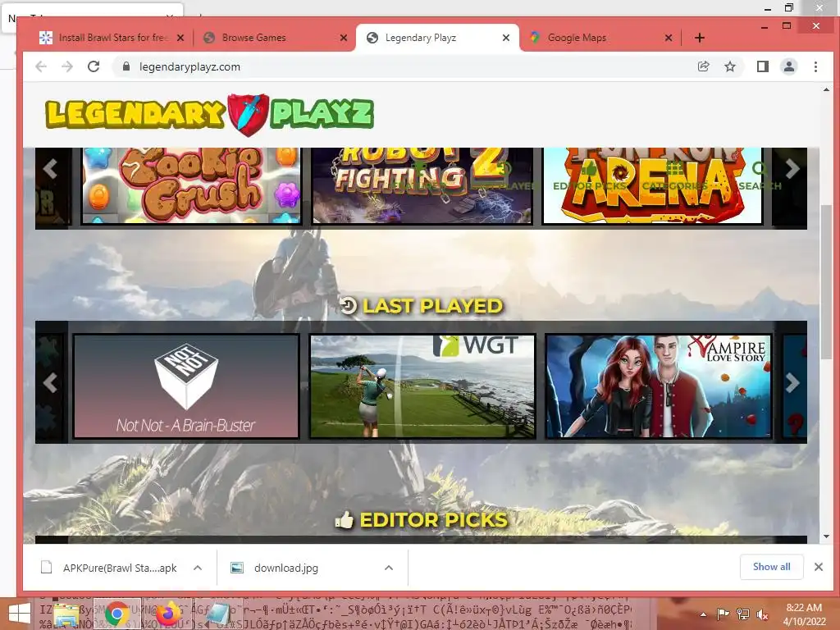The image size is (840, 630).
Task: Click the page vertical scrollbar thumb
Action: 826,281
